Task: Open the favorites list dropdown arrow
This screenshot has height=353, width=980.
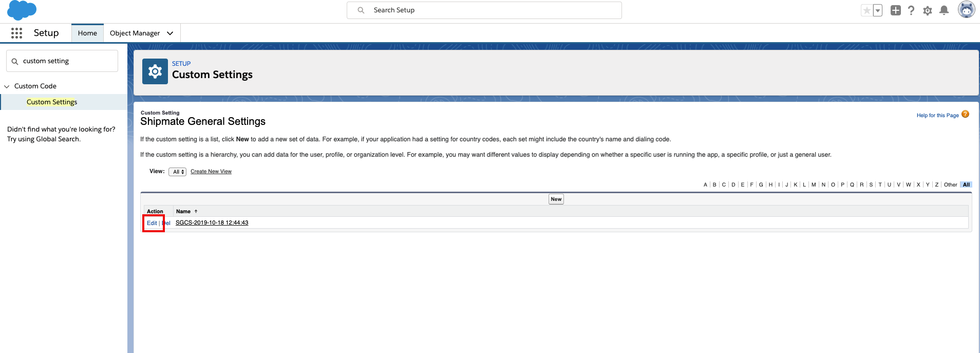Action: (878, 10)
